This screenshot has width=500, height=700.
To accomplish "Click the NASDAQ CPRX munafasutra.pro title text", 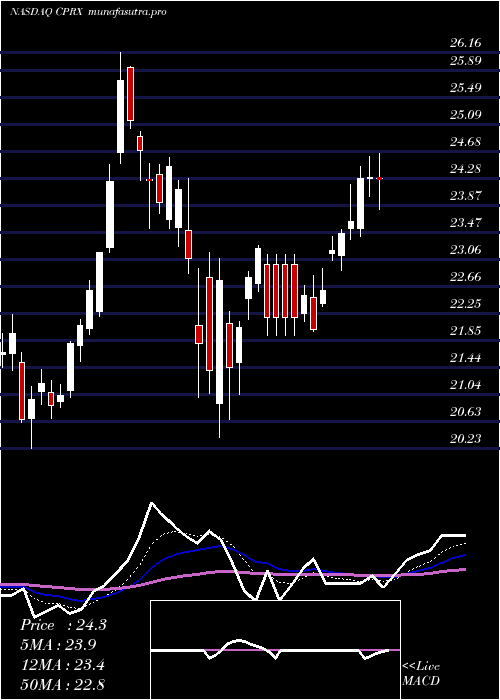I will coord(88,12).
